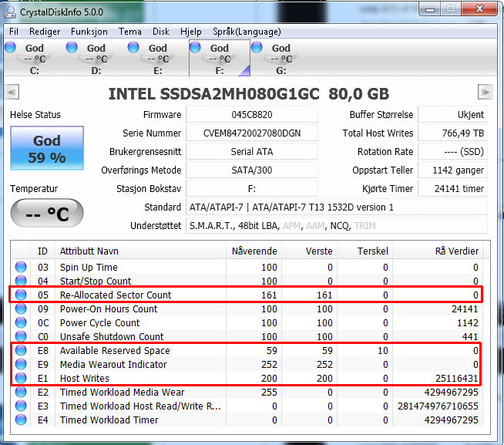Screen dimensions: 504x445
Task: Click the status orb for Re-Allocated Sector Count
Action: [x=21, y=295]
